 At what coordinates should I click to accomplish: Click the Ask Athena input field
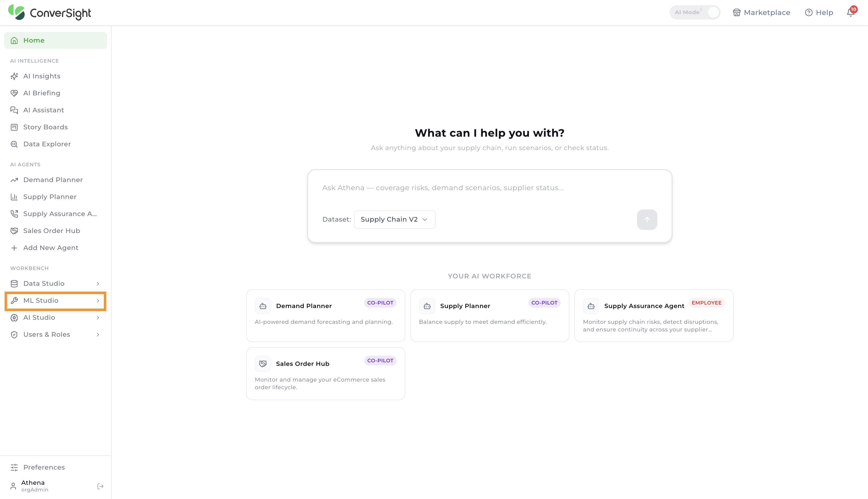pos(489,188)
